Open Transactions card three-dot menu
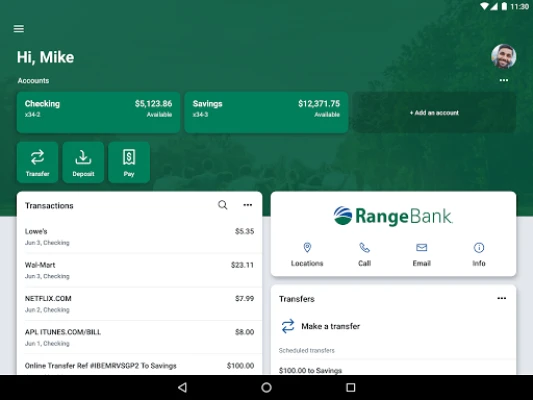The height and width of the screenshot is (400, 533). pos(247,205)
